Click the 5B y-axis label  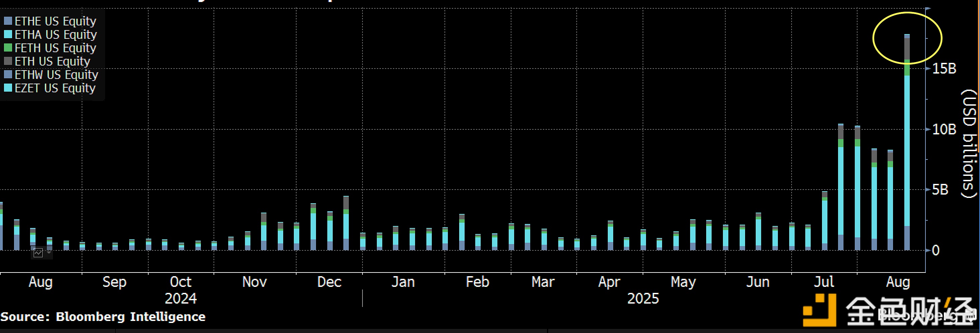(x=940, y=190)
